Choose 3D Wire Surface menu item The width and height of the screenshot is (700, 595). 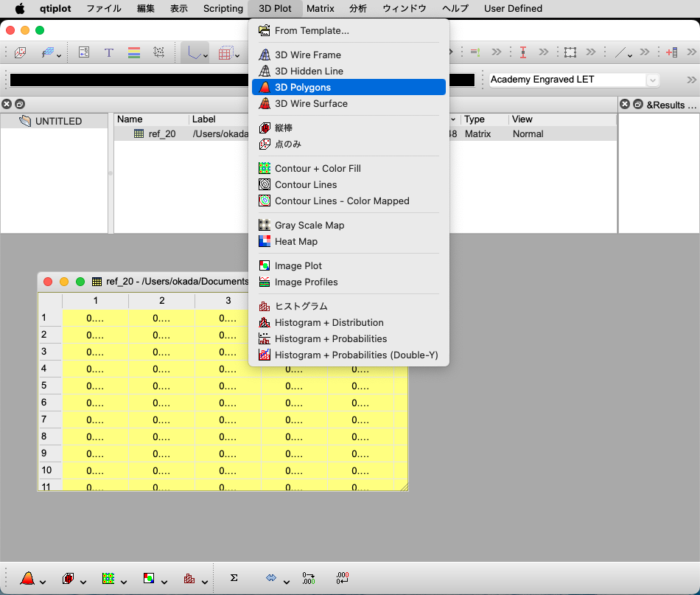(x=349, y=104)
